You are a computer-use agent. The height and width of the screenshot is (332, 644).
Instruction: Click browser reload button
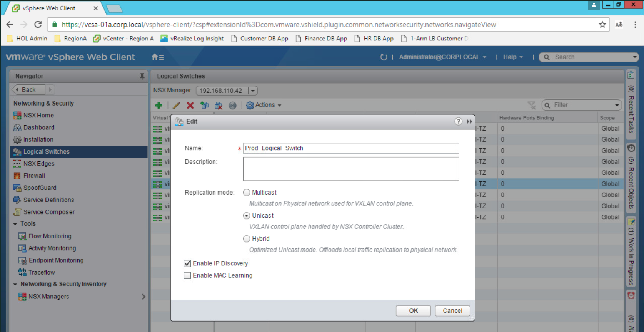point(38,25)
